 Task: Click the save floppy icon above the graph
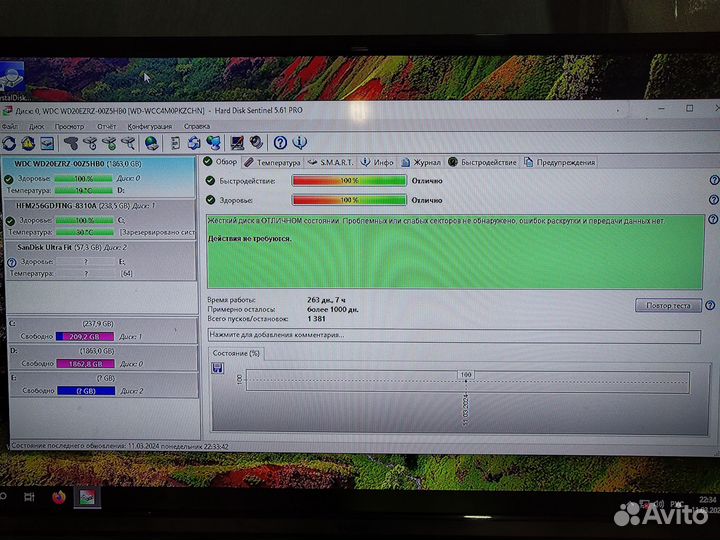coord(218,368)
